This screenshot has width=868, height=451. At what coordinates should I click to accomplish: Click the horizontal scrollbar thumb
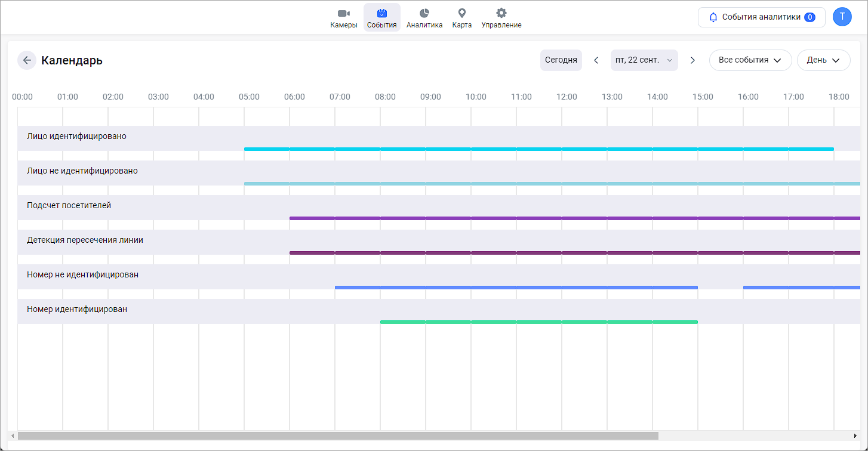point(337,435)
